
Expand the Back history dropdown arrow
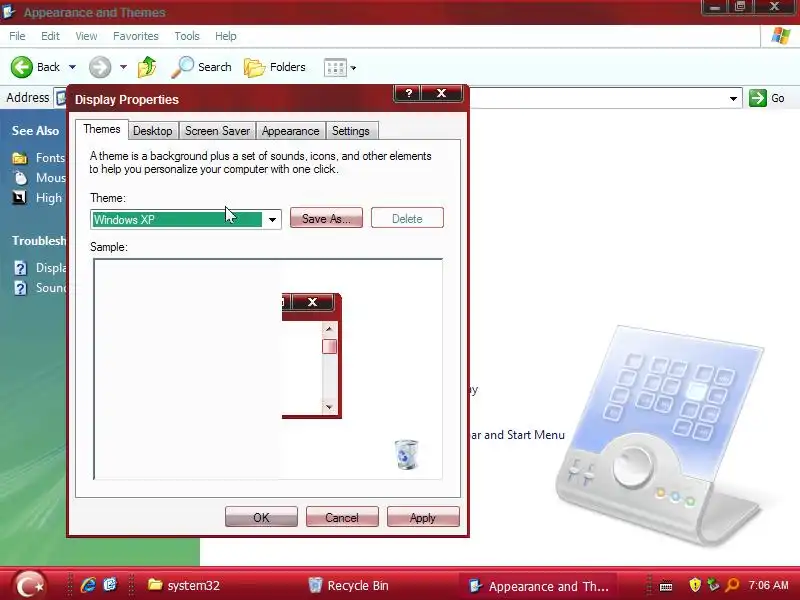72,67
